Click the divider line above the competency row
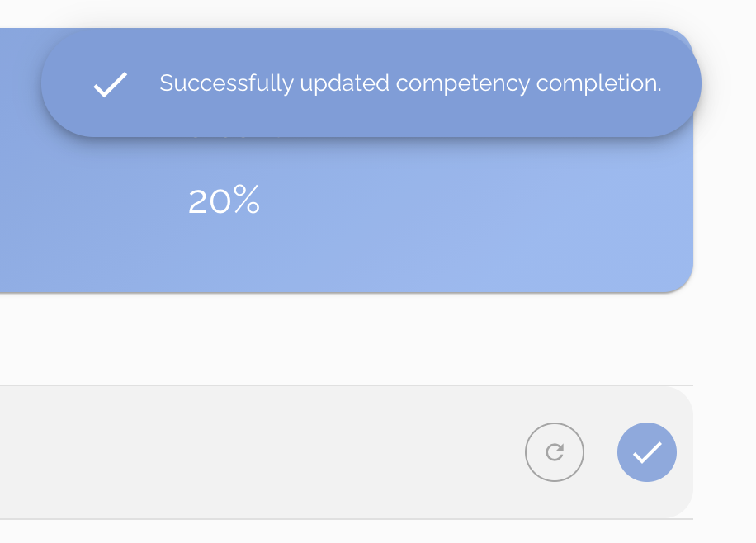Viewport: 756px width, 543px height. 347,385
